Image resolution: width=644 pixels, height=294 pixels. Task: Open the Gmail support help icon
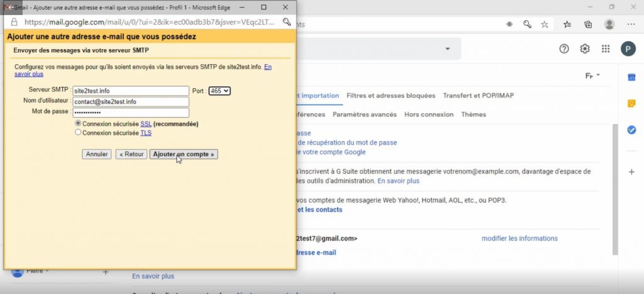[564, 49]
